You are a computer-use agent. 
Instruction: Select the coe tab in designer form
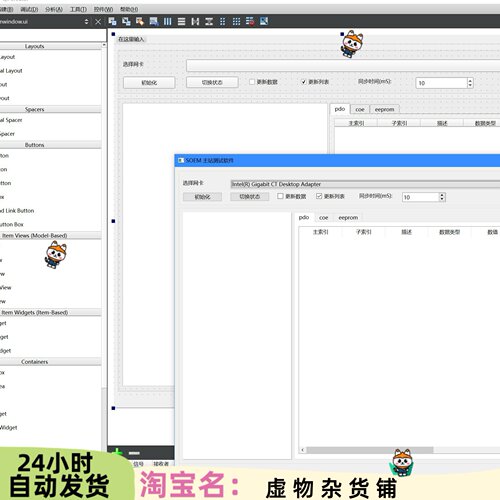pos(360,109)
